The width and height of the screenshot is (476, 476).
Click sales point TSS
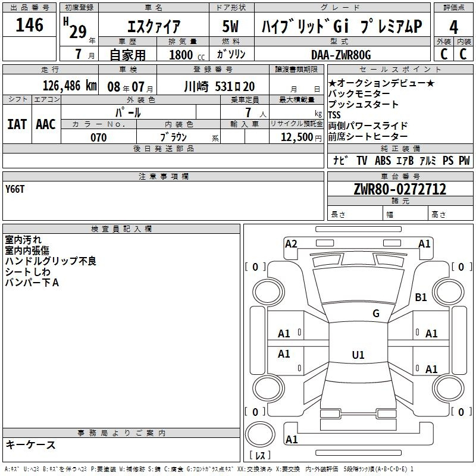coord(334,115)
